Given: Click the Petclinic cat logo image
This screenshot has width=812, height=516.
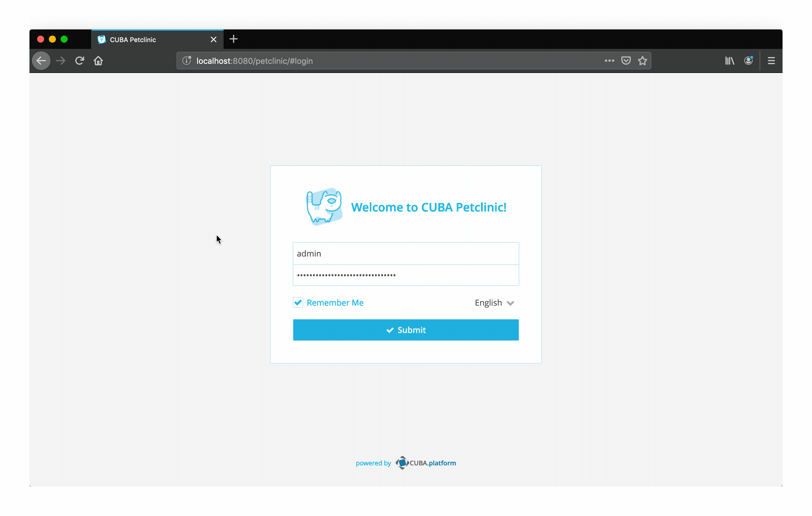Looking at the screenshot, I should (x=324, y=207).
